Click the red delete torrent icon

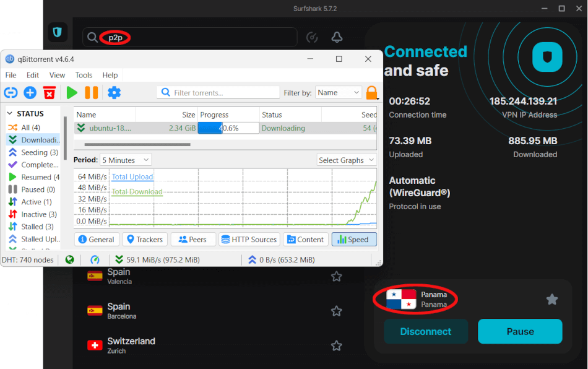pos(49,92)
